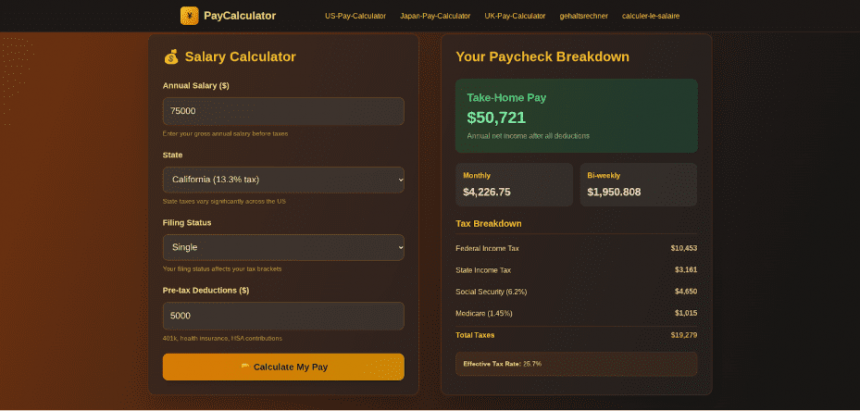The image size is (860, 411).
Task: Navigate to the gehaltsrechner page
Action: pyautogui.click(x=584, y=16)
